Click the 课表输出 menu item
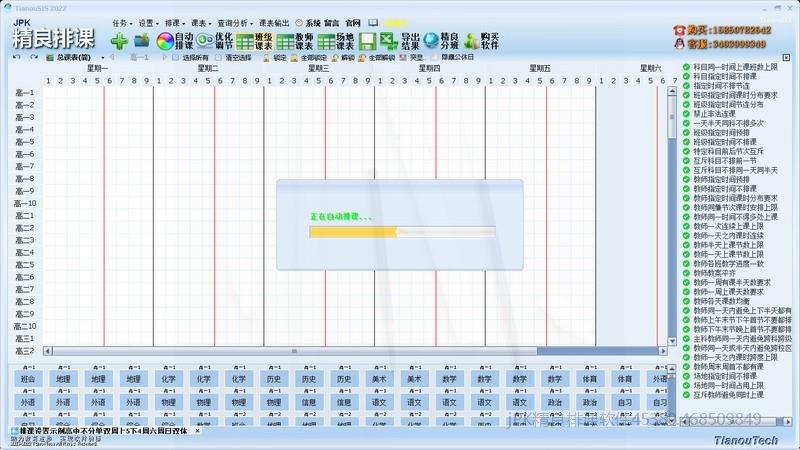This screenshot has width=800, height=450. [274, 23]
